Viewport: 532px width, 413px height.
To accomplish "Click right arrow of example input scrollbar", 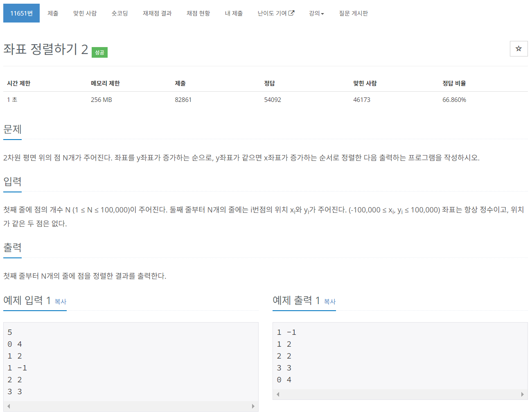I will [x=253, y=406].
